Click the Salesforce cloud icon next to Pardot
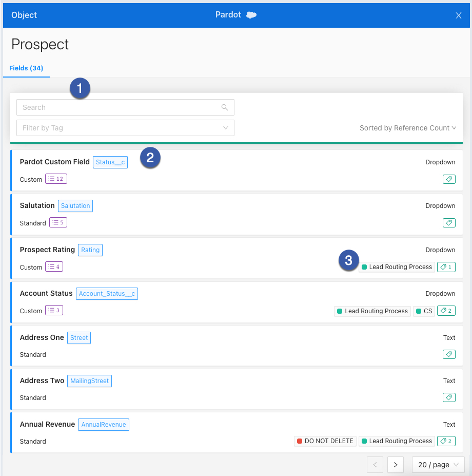 (x=251, y=15)
